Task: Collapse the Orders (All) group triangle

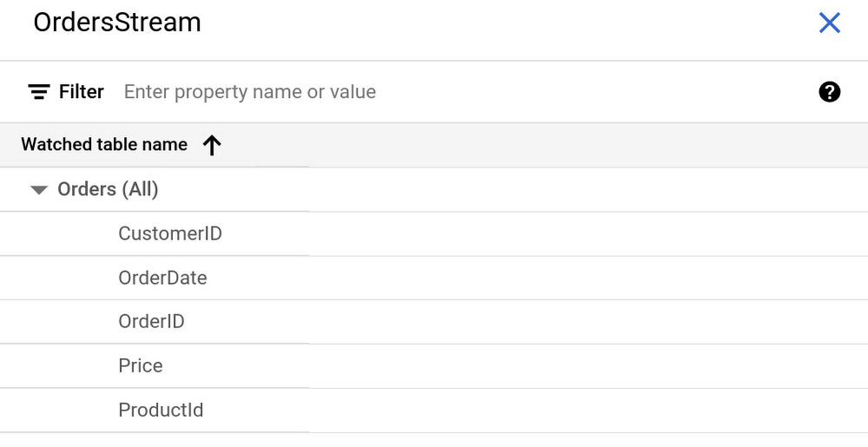Action: [39, 190]
